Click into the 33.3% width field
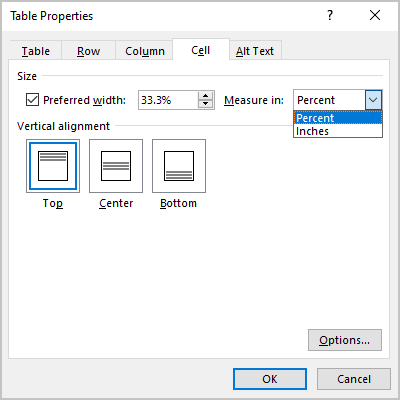Viewport: 400px width, 400px height. [168, 100]
